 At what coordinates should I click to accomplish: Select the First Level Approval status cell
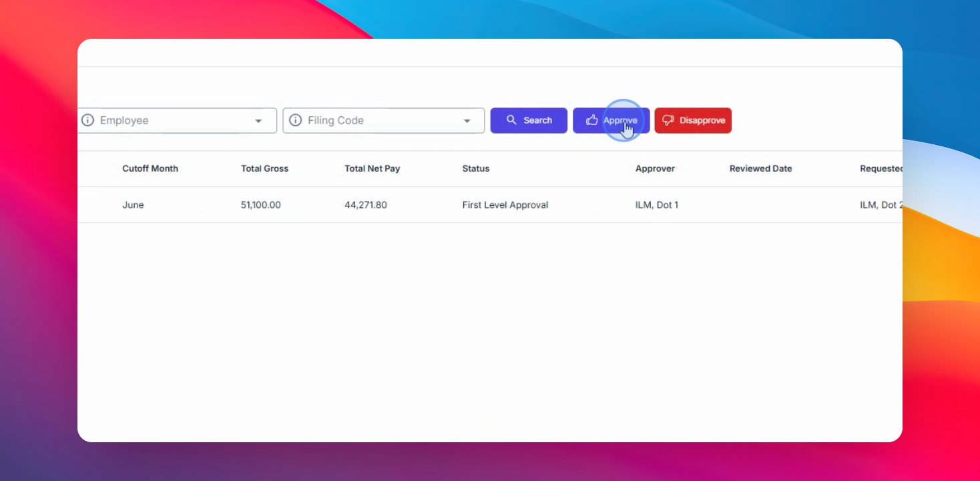tap(505, 205)
